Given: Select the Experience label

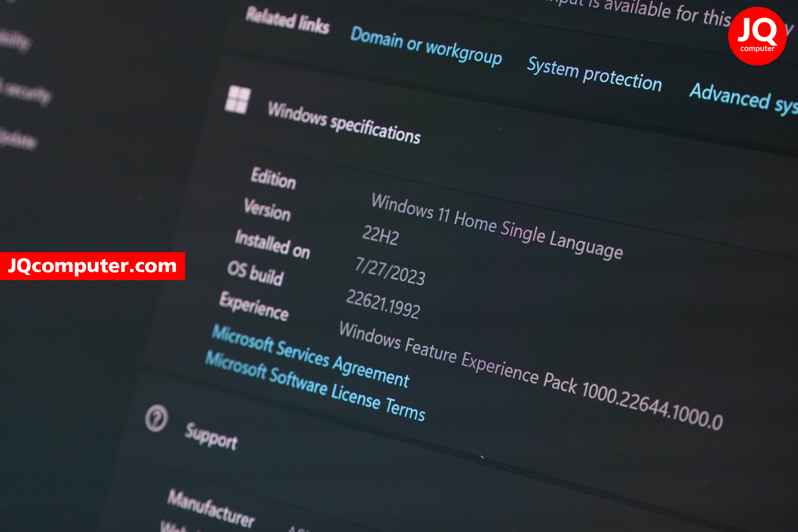Looking at the screenshot, I should pos(254,306).
